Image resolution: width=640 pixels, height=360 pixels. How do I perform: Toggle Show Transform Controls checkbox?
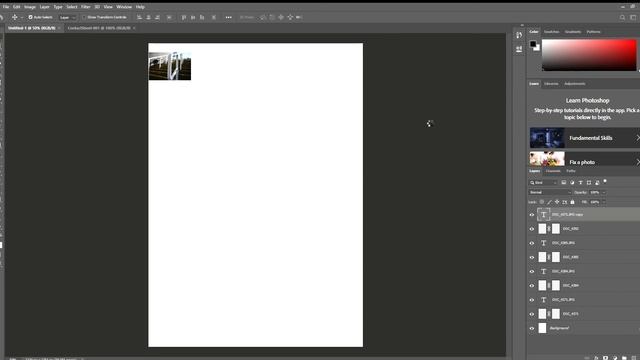click(x=84, y=17)
